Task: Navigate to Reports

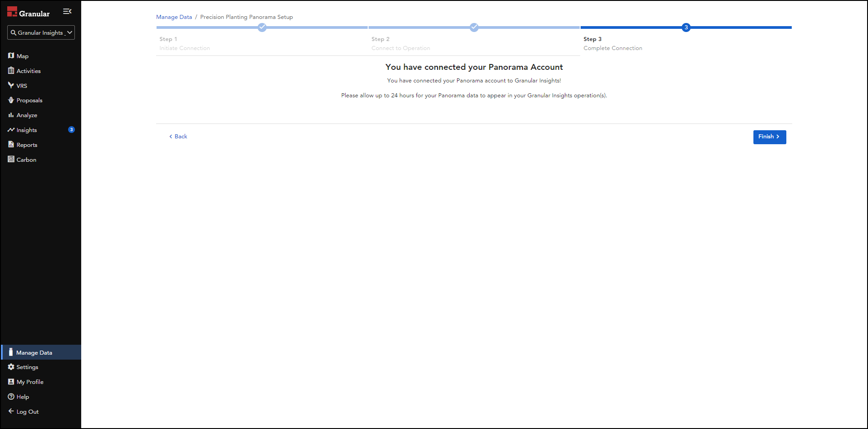Action: [x=27, y=145]
